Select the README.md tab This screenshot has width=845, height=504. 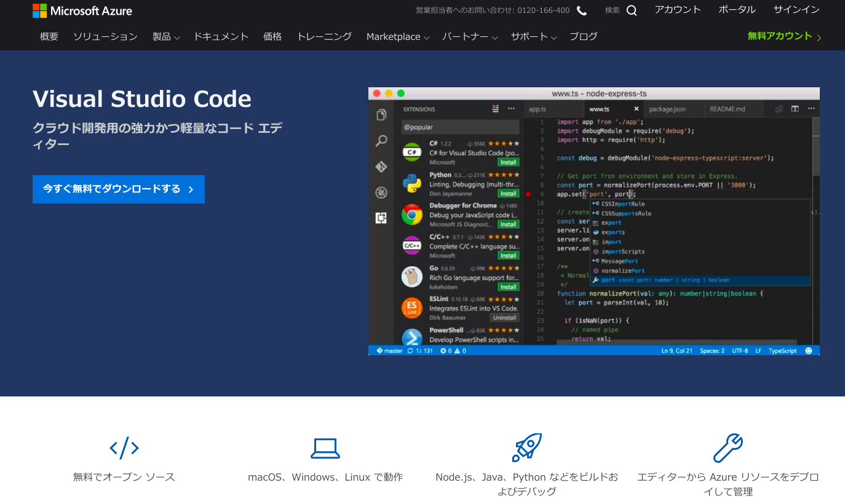point(727,109)
